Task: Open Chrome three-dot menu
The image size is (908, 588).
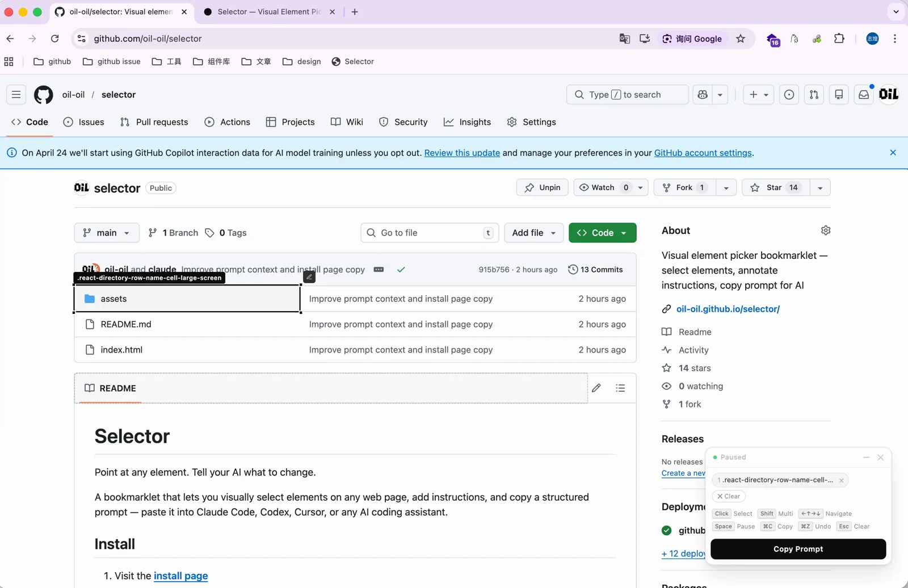Action: [895, 39]
